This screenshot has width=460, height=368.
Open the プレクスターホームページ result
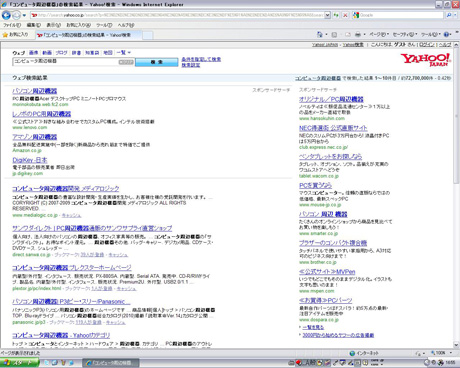coord(72,268)
